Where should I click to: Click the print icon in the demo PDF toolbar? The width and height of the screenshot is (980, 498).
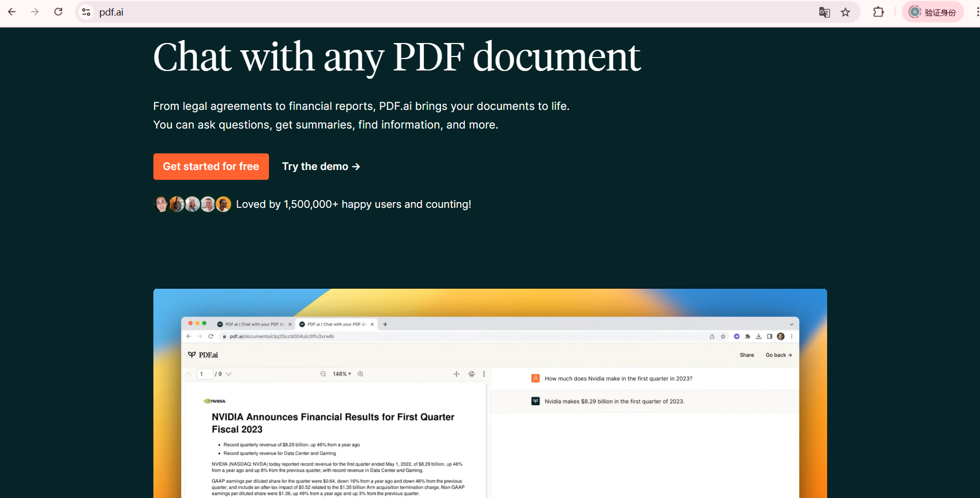coord(472,374)
